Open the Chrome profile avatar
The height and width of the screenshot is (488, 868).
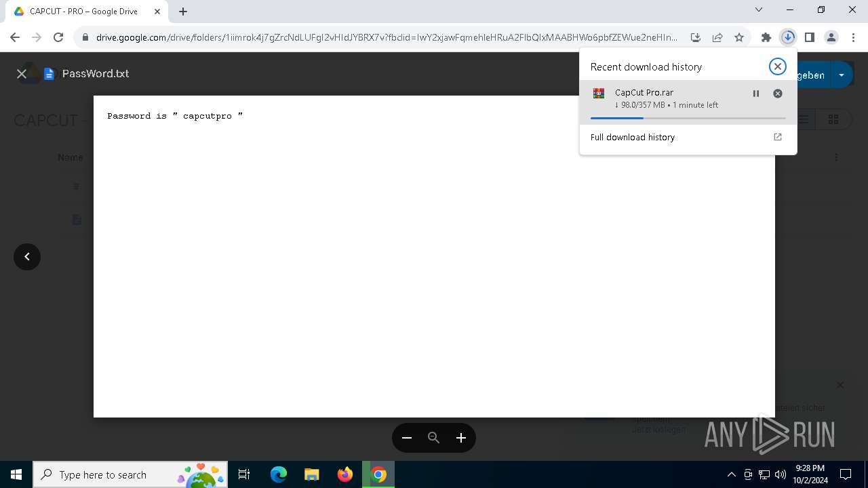tap(831, 37)
